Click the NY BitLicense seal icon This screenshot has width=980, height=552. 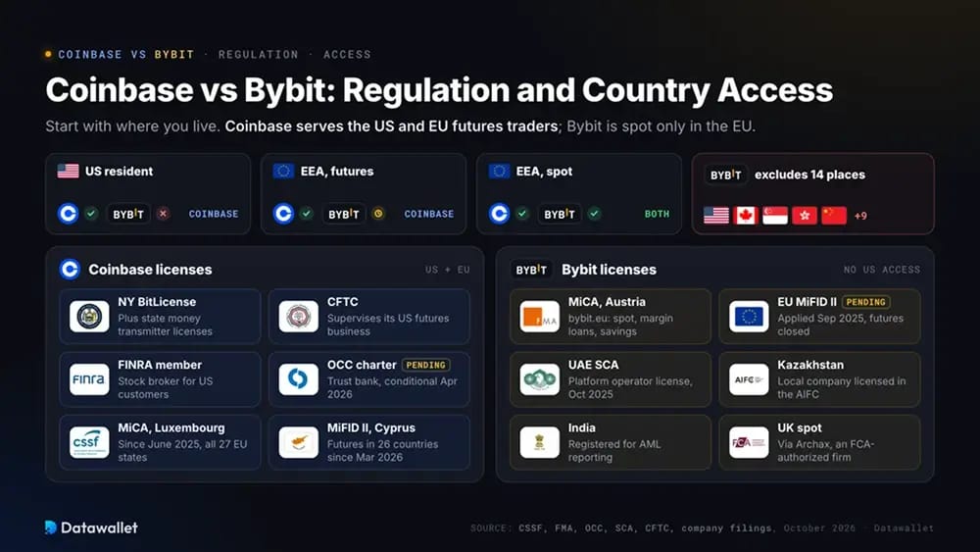click(x=89, y=317)
